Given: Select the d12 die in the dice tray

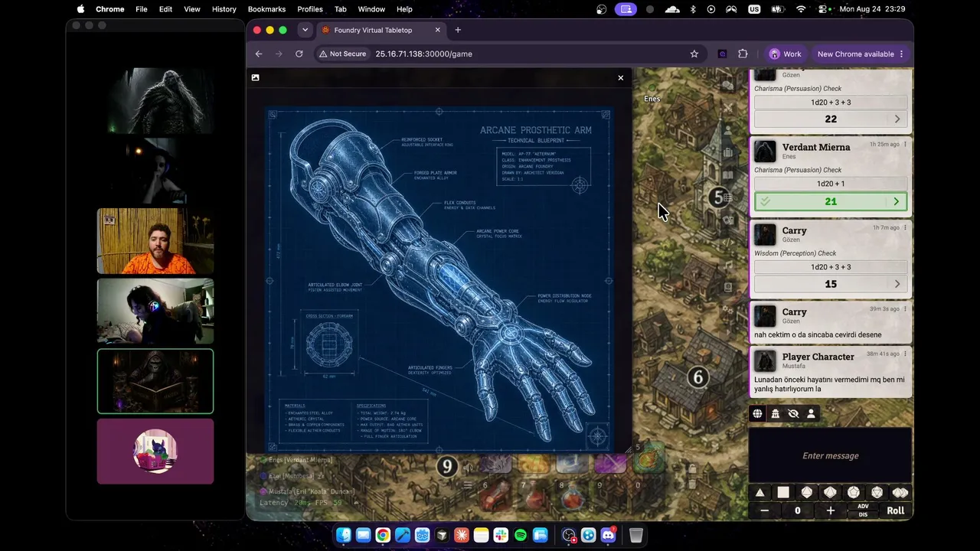Looking at the screenshot, I should (854, 493).
